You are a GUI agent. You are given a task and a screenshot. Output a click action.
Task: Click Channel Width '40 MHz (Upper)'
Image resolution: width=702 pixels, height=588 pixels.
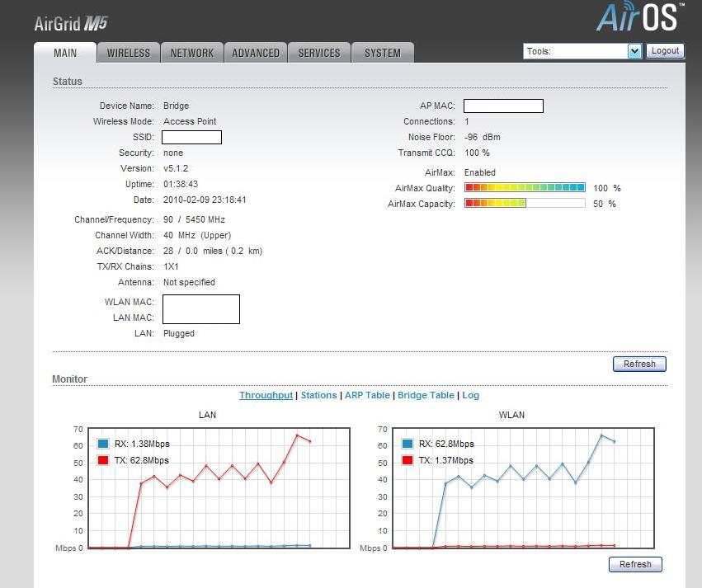pos(197,235)
